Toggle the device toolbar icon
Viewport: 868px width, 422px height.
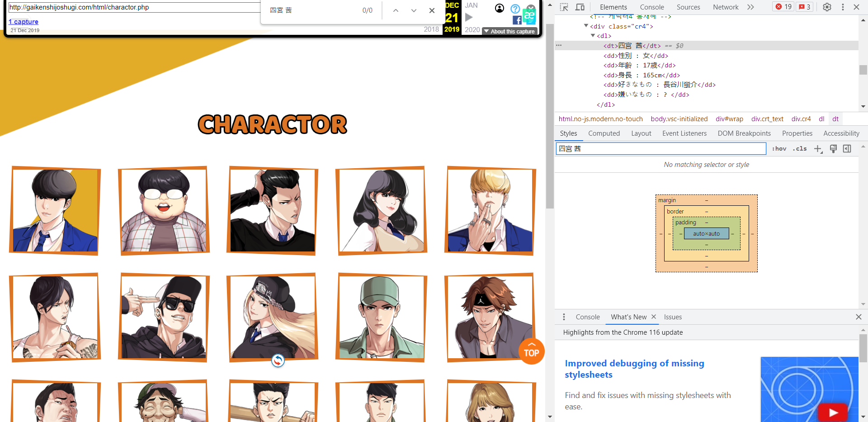coord(580,7)
